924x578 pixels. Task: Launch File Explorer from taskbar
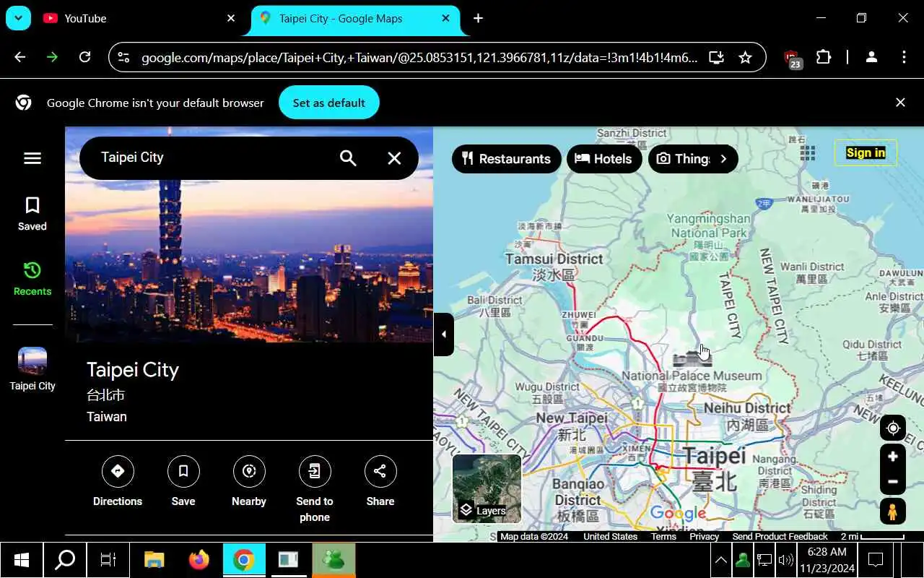pyautogui.click(x=154, y=560)
